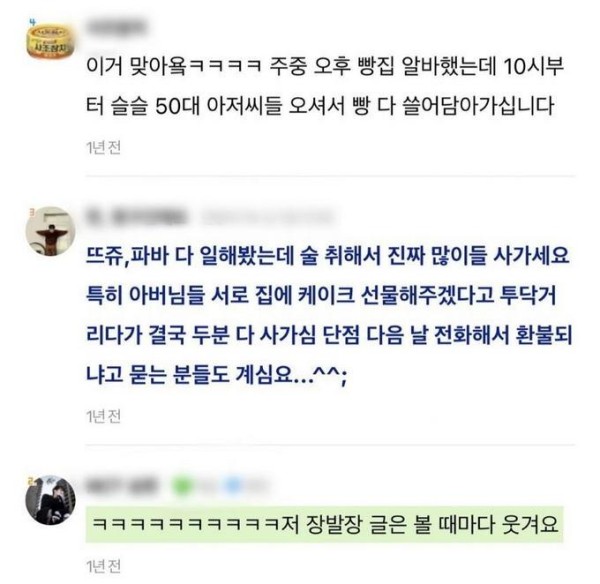Image resolution: width=600 pixels, height=584 pixels.
Task: Open the dark-clothed person's circular avatar
Action: pyautogui.click(x=50, y=500)
